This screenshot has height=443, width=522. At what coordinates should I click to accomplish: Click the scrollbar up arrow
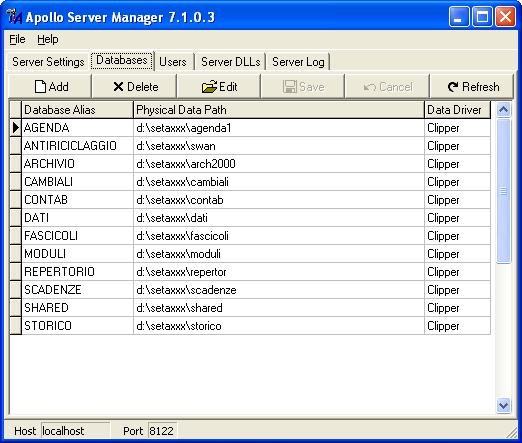[503, 109]
